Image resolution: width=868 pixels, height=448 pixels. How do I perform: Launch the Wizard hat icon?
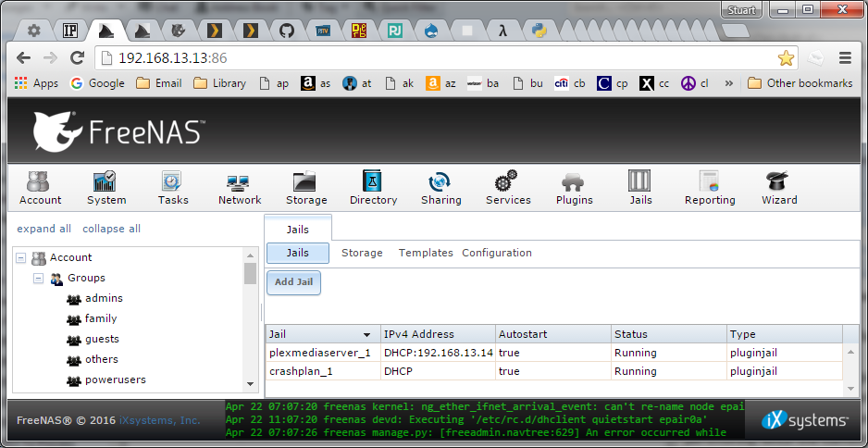pos(779,188)
